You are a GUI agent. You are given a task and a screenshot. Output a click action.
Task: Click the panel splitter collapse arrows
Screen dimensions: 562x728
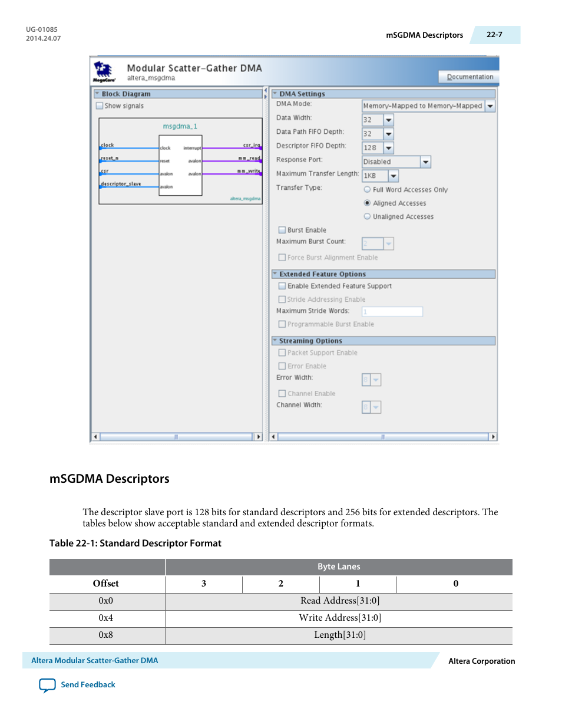266,94
